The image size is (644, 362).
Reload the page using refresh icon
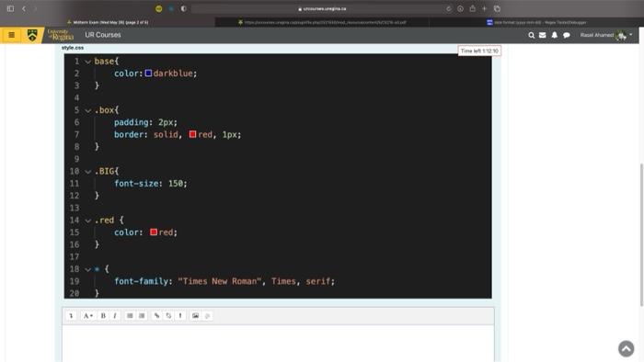448,8
